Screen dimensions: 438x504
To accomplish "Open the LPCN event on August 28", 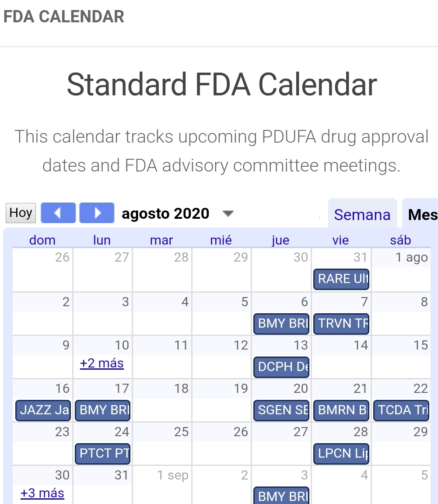I will (341, 453).
